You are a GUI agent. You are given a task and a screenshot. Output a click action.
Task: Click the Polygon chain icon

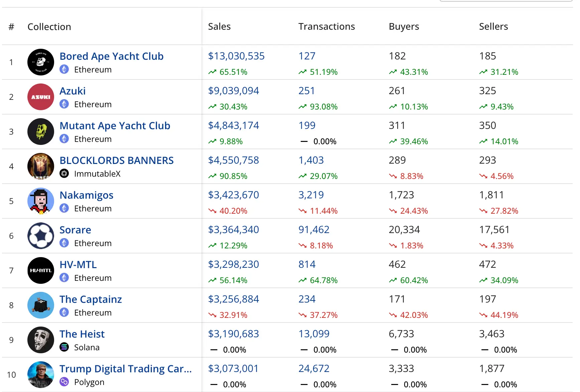pyautogui.click(x=64, y=382)
